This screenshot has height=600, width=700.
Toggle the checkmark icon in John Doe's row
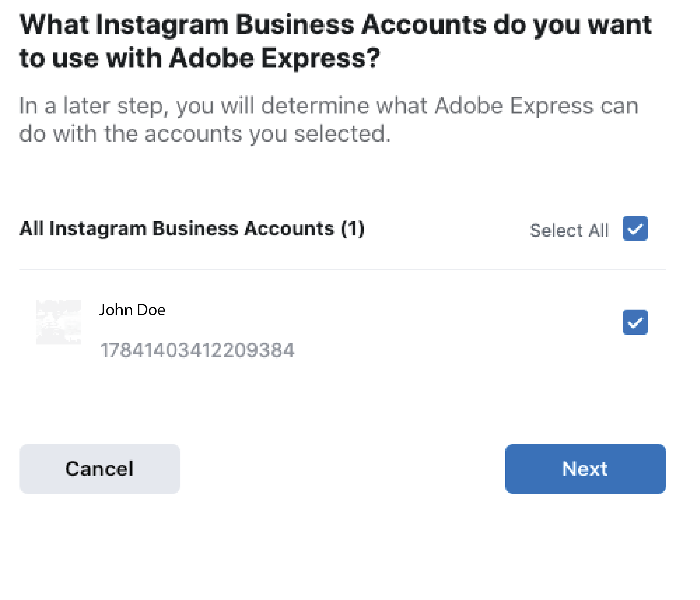point(635,322)
